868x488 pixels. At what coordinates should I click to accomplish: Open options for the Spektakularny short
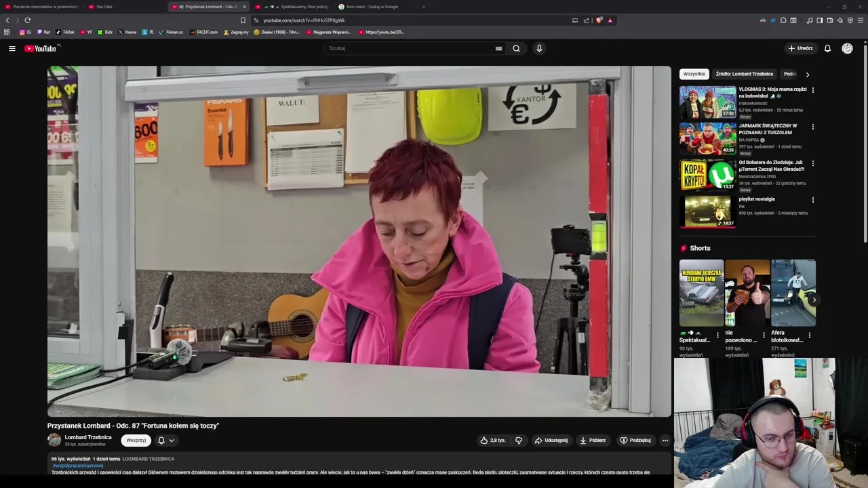(717, 335)
